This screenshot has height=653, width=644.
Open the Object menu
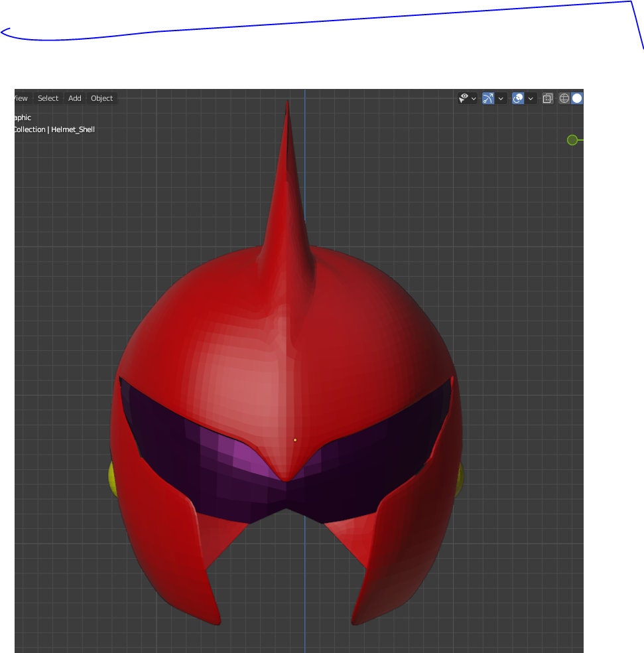(101, 98)
